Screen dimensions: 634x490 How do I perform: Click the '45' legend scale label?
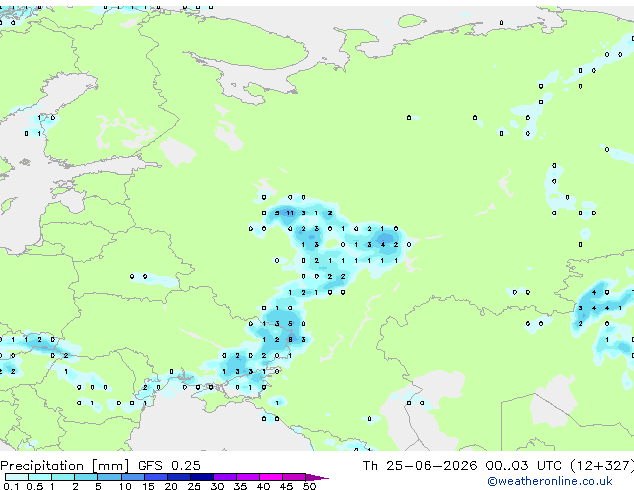tap(287, 486)
